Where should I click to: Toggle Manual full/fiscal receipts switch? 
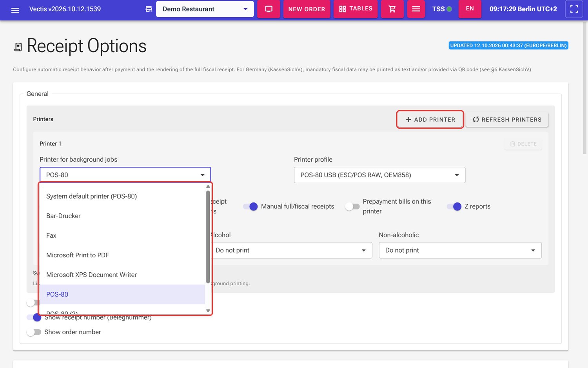coord(250,206)
